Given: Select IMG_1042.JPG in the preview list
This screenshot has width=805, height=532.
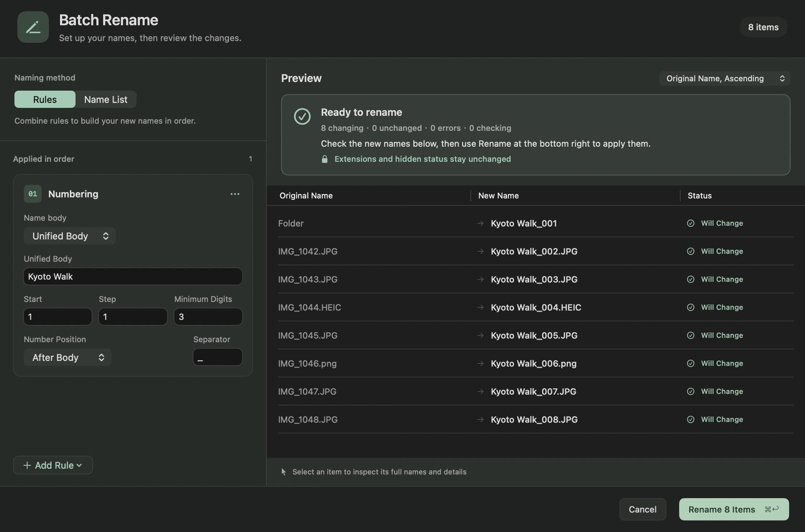Looking at the screenshot, I should [x=308, y=251].
